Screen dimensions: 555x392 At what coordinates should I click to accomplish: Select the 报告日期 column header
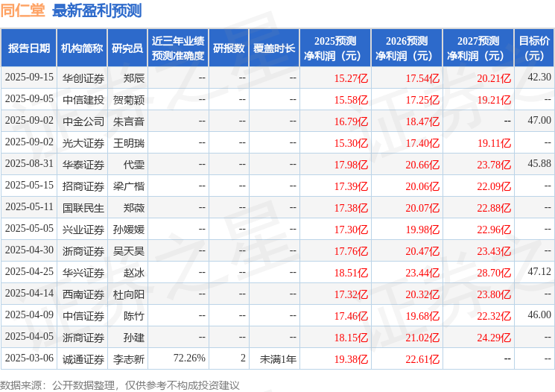pos(28,48)
